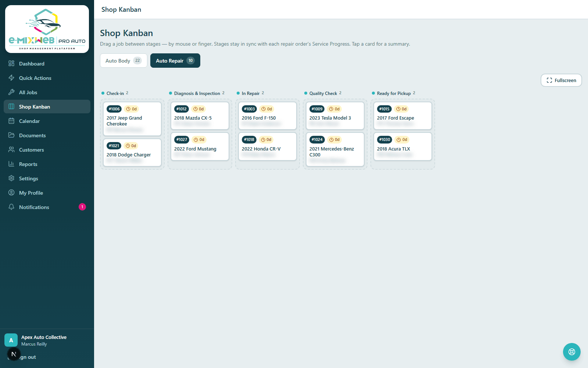Click the Calendar icon in sidebar
Screen dimensions: 588x368
tap(11, 121)
